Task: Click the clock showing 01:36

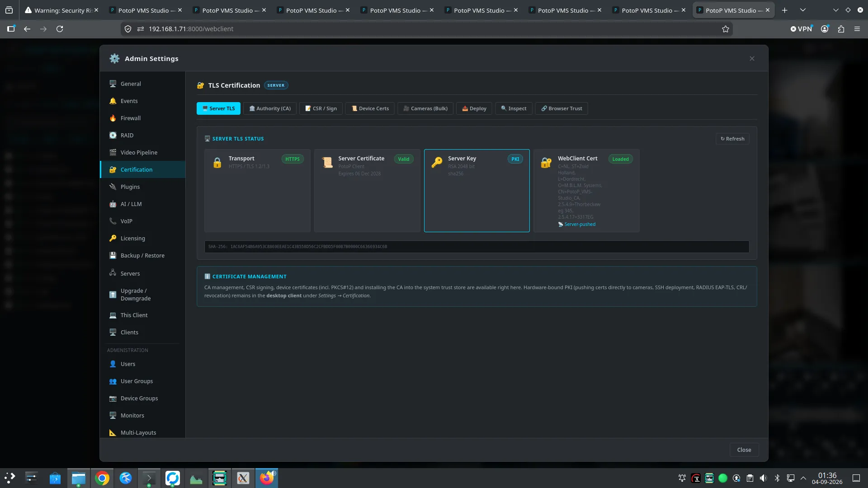Action: 827,478
